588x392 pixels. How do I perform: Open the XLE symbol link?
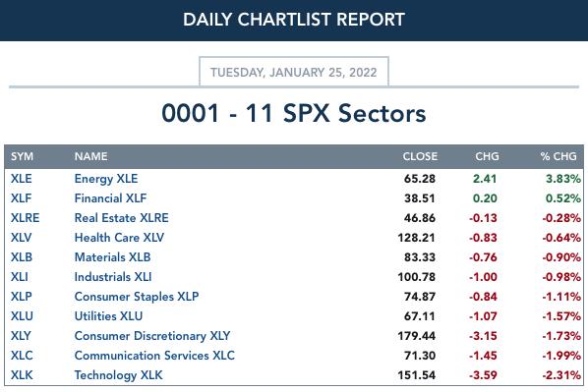coord(21,179)
